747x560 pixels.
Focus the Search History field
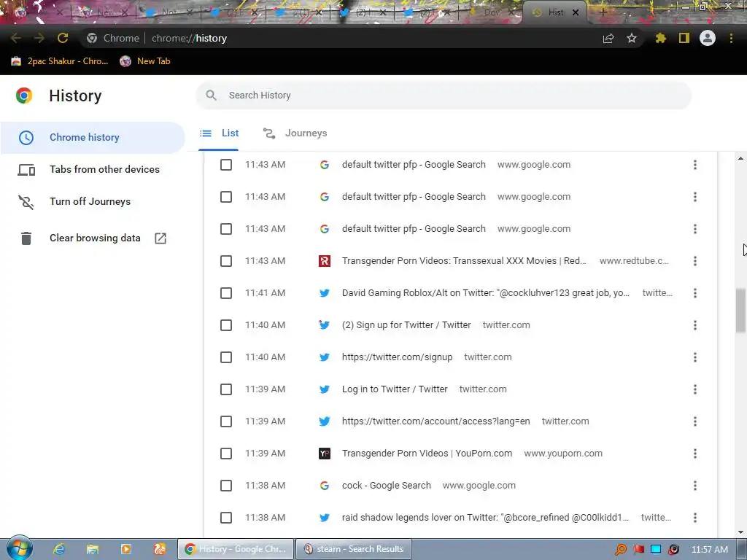tap(444, 96)
